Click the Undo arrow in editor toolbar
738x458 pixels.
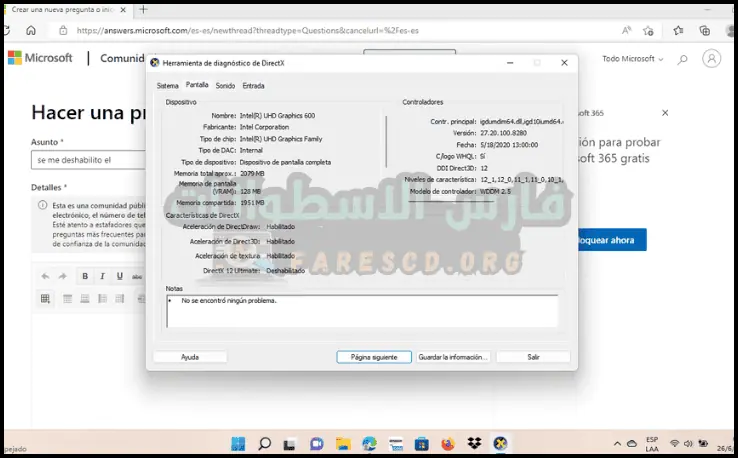[46, 276]
